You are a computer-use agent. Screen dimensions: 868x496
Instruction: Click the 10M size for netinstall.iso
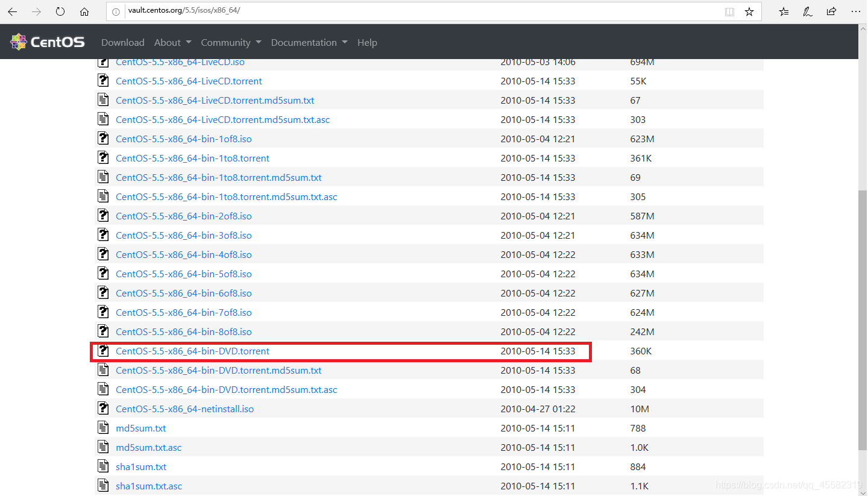tap(640, 409)
